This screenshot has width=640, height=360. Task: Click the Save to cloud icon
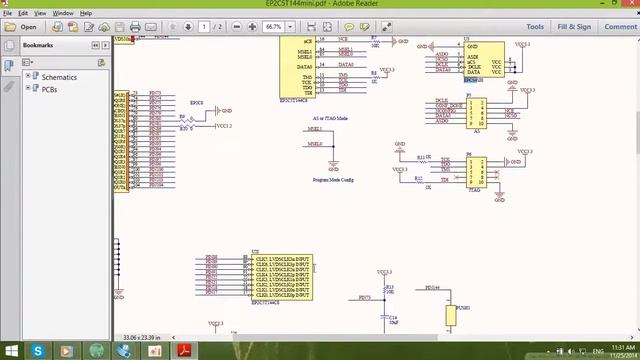(104, 27)
